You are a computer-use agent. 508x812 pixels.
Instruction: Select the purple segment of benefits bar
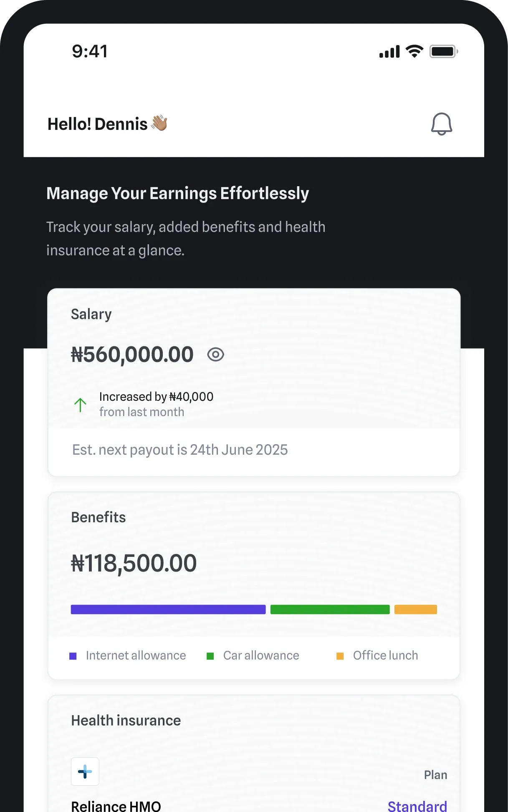click(x=168, y=610)
